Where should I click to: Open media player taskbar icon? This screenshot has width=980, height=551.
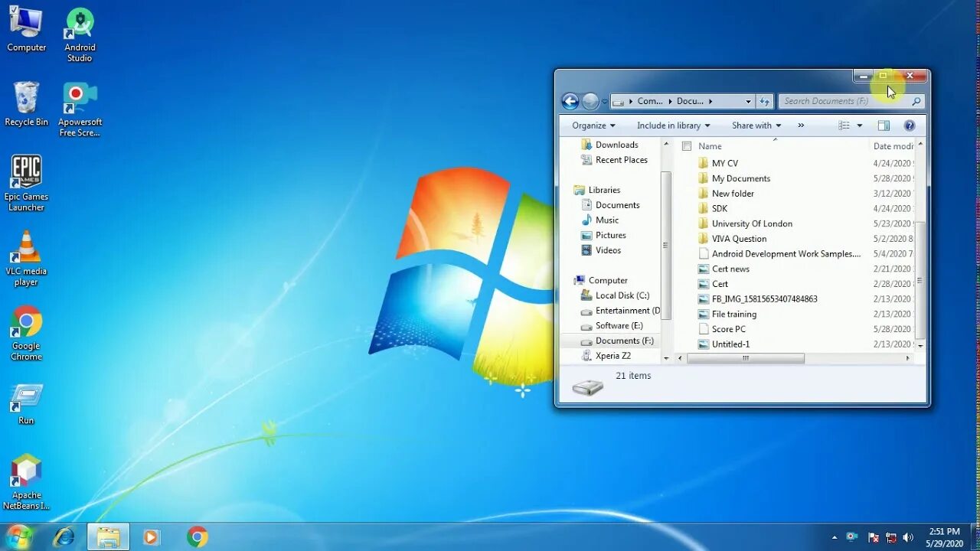coord(152,537)
